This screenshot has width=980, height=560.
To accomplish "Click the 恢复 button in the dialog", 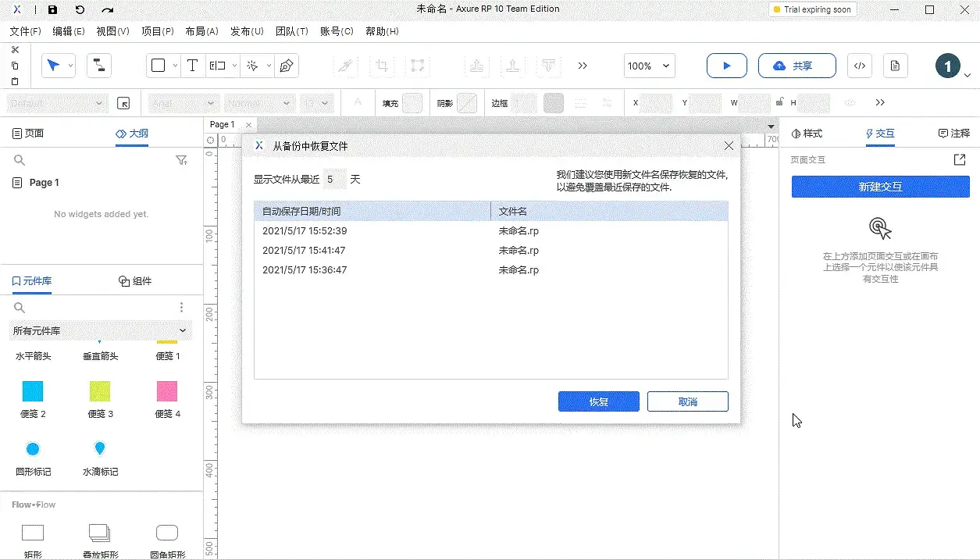I will point(598,401).
